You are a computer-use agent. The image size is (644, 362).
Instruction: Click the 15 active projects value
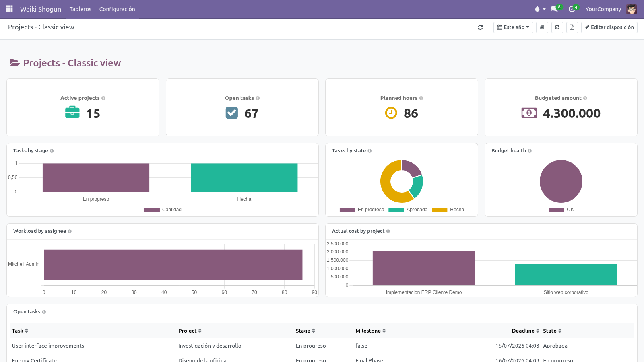(93, 113)
